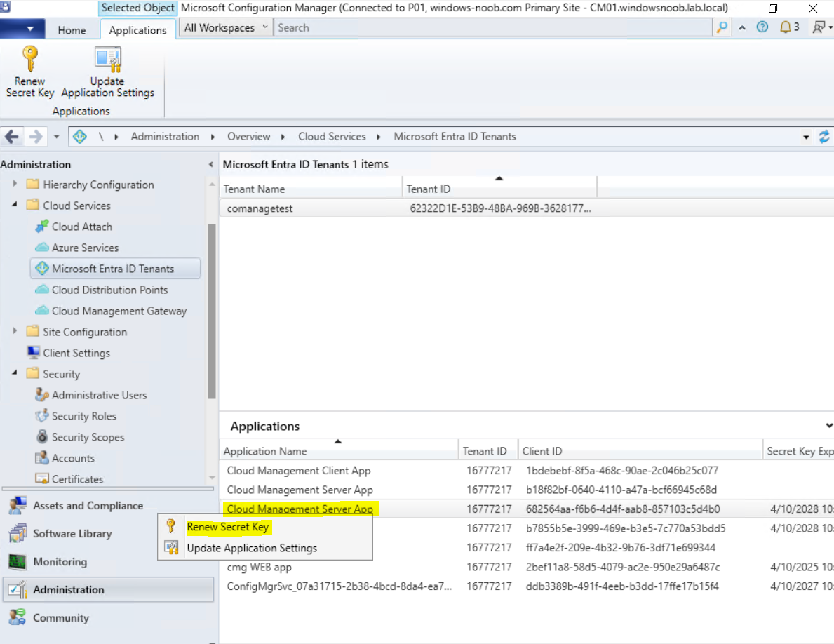The height and width of the screenshot is (644, 834).
Task: Collapse the Administration navigation pane
Action: (211, 164)
